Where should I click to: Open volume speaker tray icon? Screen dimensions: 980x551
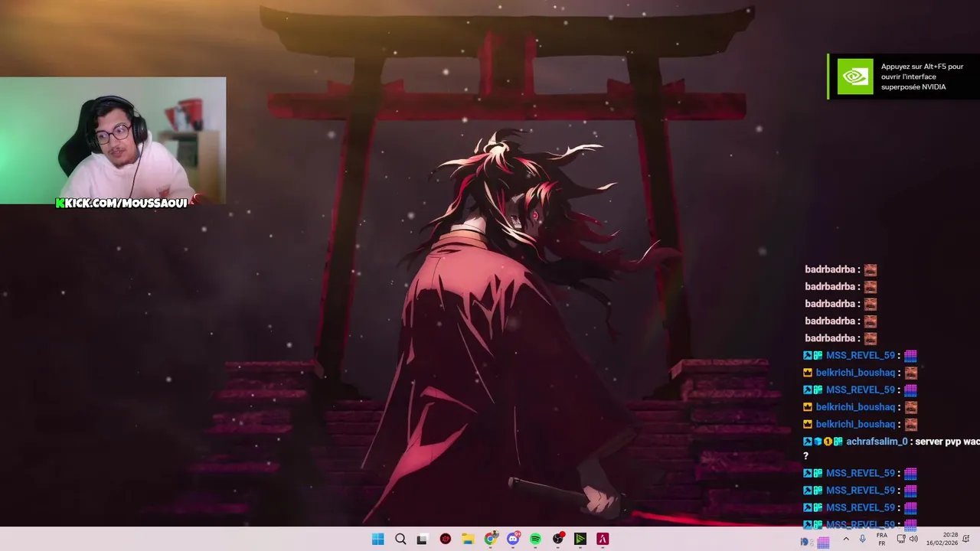[x=913, y=540]
